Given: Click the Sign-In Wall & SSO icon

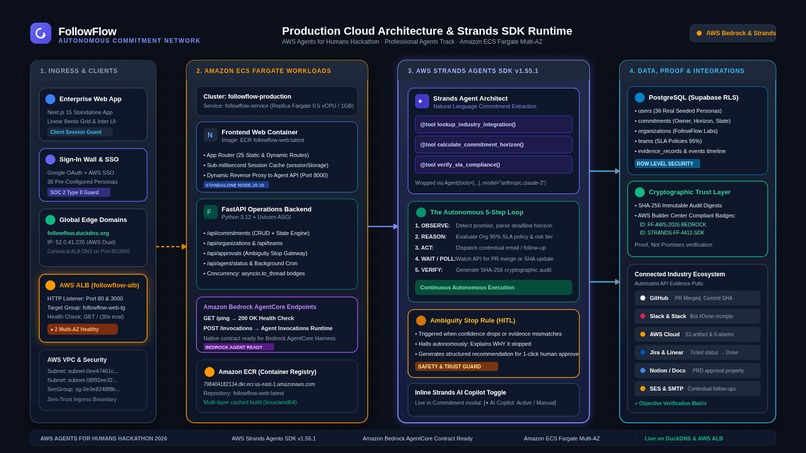Looking at the screenshot, I should click(x=50, y=159).
